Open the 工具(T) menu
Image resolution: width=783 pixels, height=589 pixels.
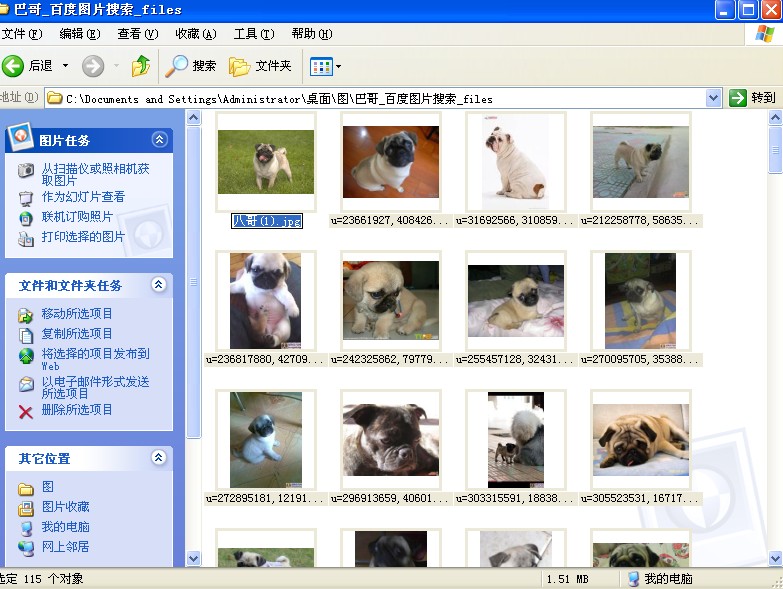click(x=254, y=34)
